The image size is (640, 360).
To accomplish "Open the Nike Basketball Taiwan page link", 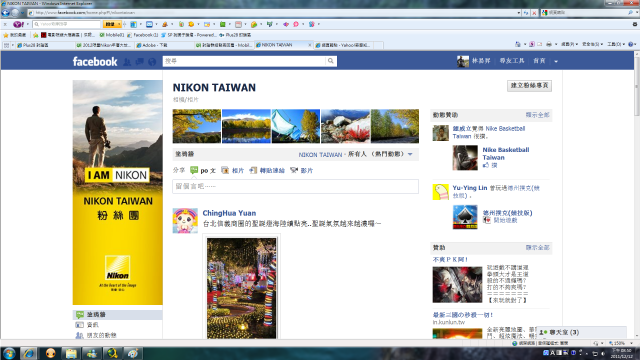I will point(506,153).
